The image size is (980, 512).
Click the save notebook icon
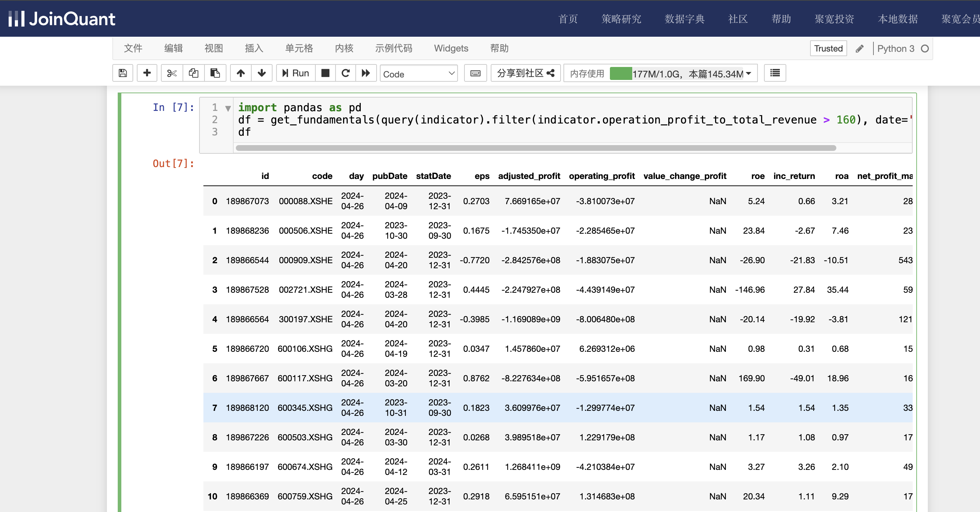coord(122,73)
